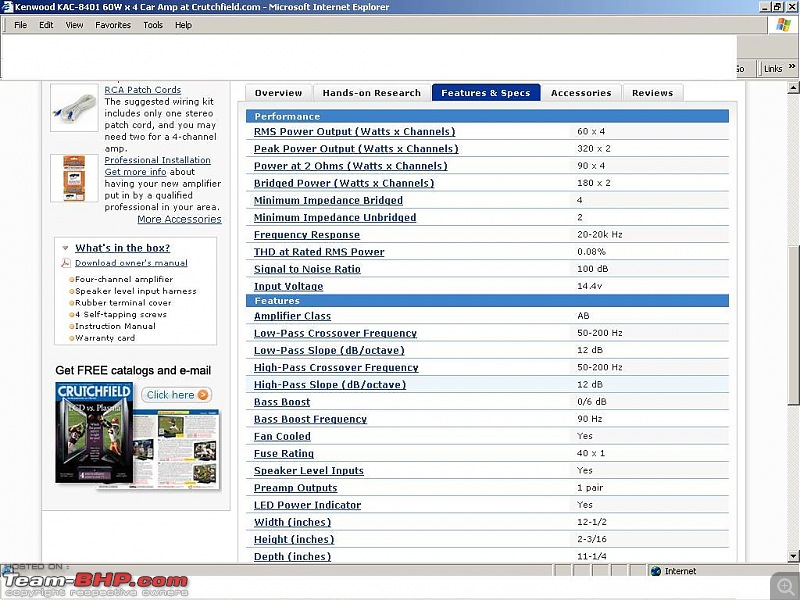Open the Professional Installation link
The image size is (800, 600).
pyautogui.click(x=158, y=160)
